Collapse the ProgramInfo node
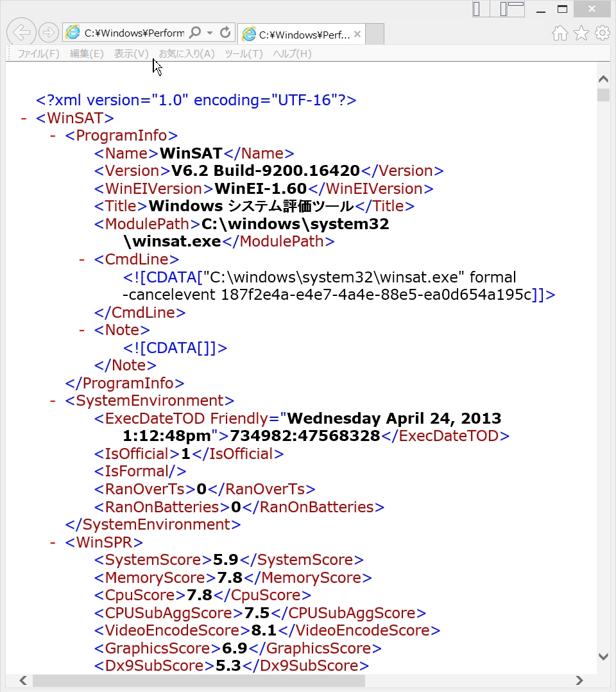The width and height of the screenshot is (616, 692). coord(53,136)
